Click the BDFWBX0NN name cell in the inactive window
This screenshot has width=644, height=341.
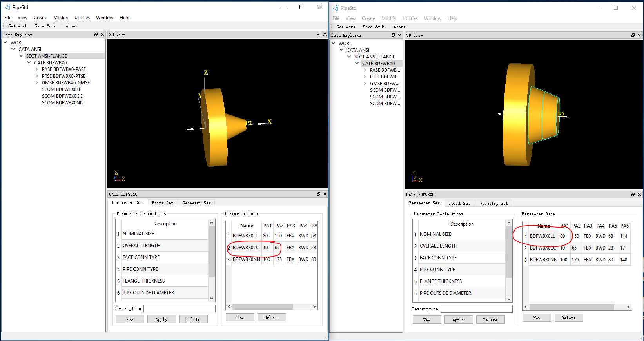[x=544, y=260]
